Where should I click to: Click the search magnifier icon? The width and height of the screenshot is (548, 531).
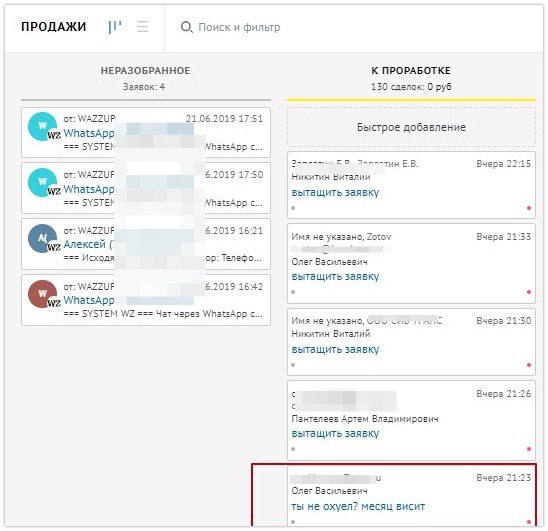(x=186, y=27)
